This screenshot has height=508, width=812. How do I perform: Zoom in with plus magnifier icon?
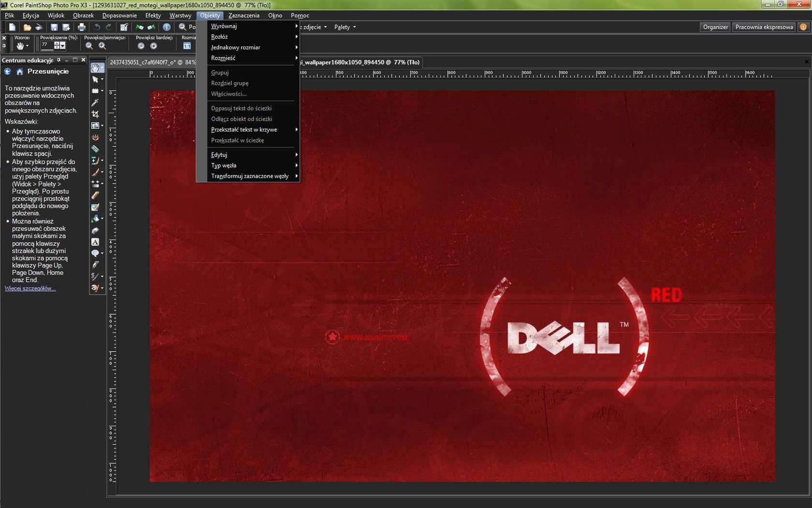click(x=102, y=46)
